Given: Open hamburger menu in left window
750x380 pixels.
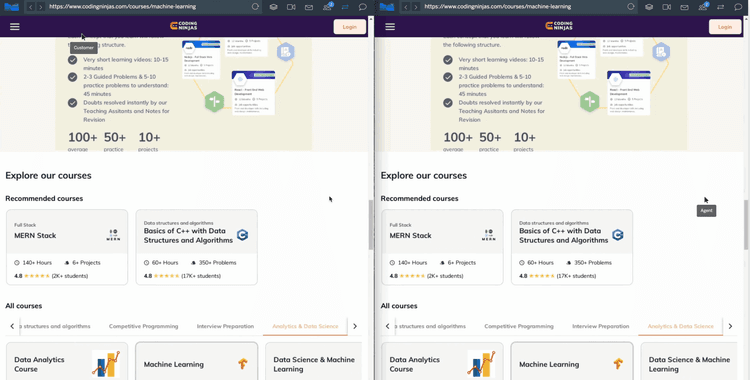Looking at the screenshot, I should (x=15, y=27).
